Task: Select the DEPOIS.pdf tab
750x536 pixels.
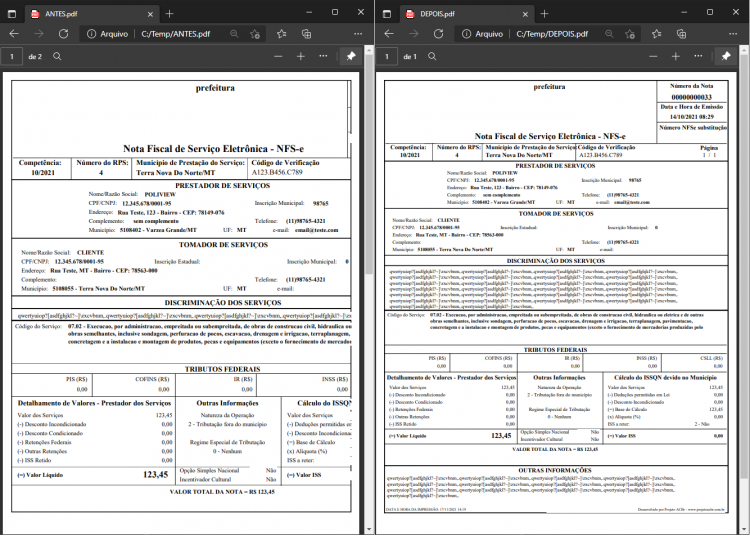Action: click(x=466, y=14)
